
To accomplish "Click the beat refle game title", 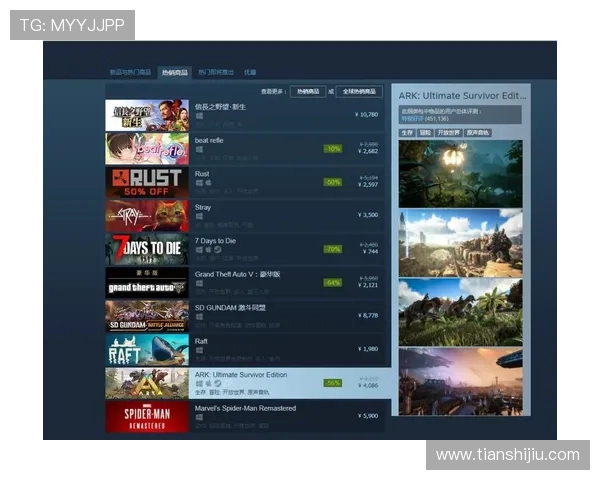I will coord(209,140).
